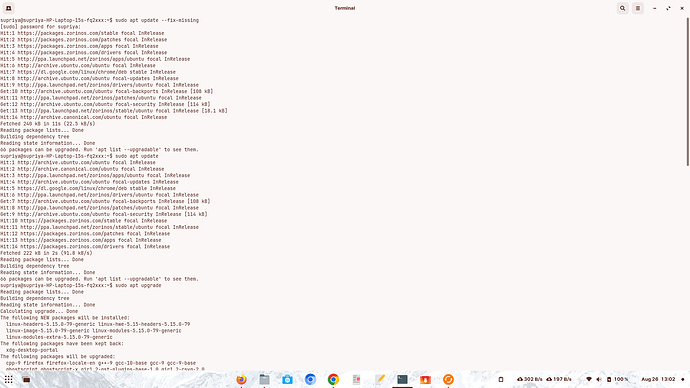Screen dimensions: 690x388
Task: Click the show desktop taskbar icon
Action: pyautogui.click(x=26, y=379)
